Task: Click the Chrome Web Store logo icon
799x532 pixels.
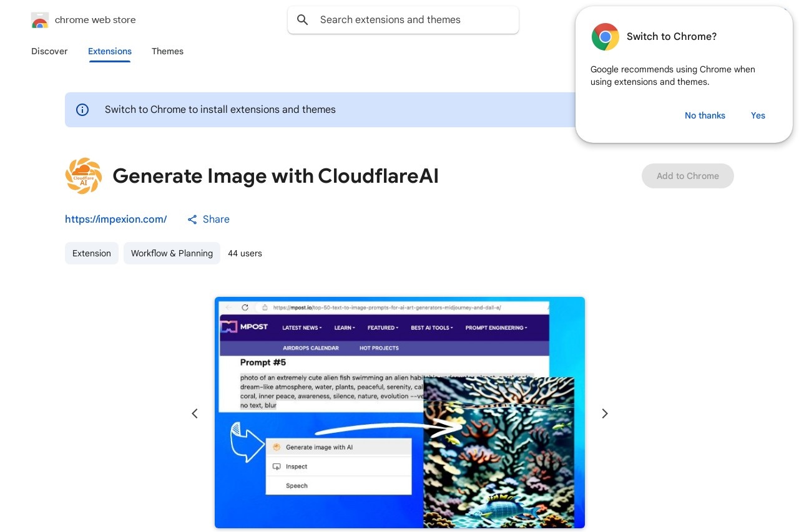Action: pos(39,20)
